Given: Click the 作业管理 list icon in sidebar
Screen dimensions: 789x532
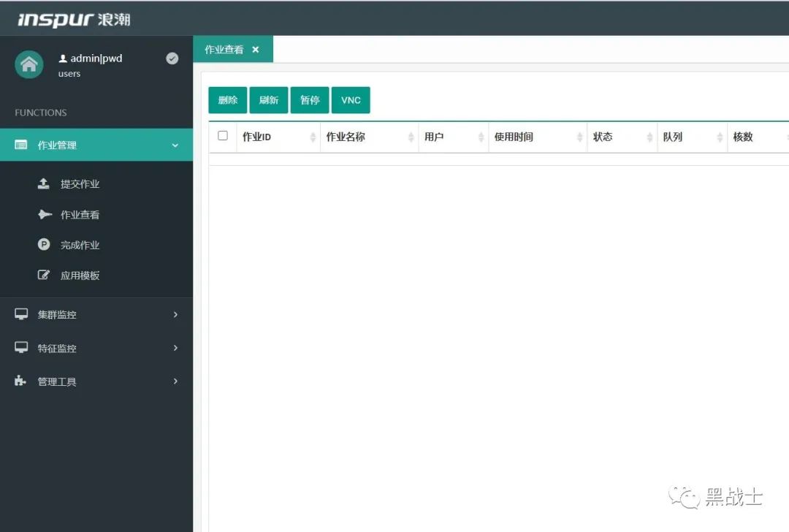Looking at the screenshot, I should 21,145.
